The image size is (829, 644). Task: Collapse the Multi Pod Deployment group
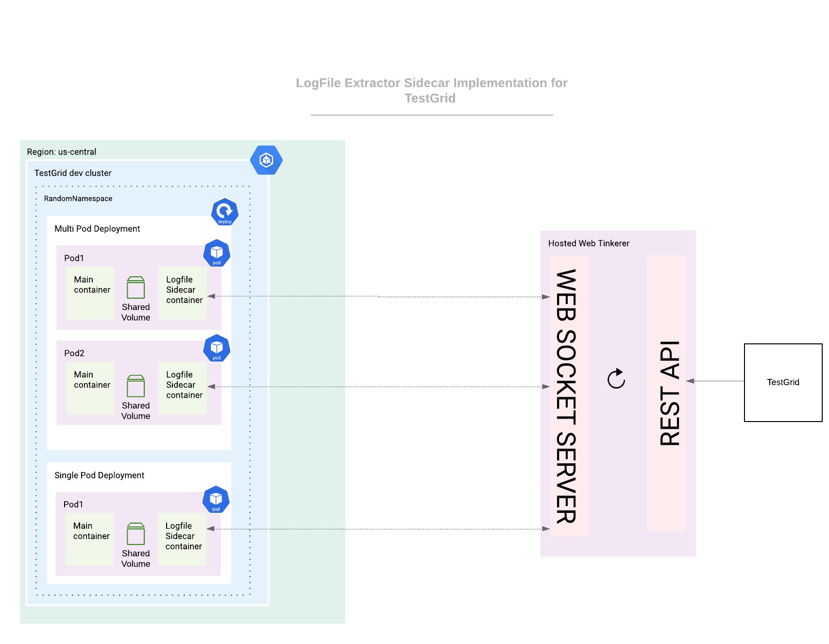(97, 228)
